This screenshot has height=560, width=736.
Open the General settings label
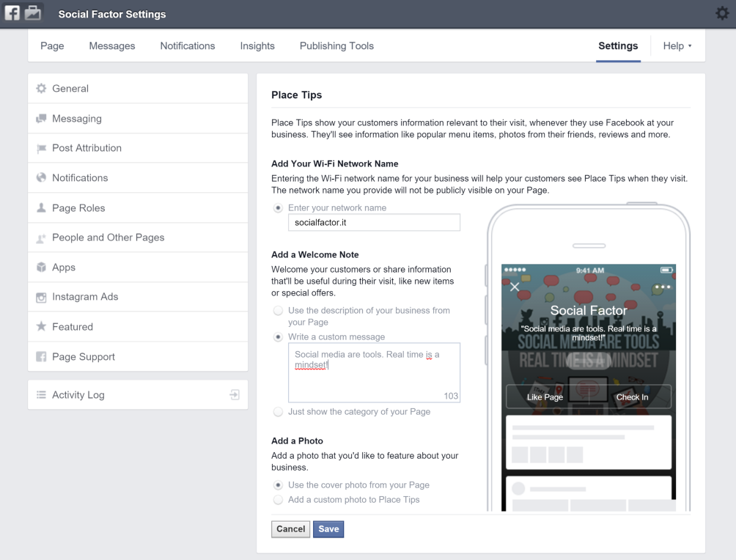70,88
